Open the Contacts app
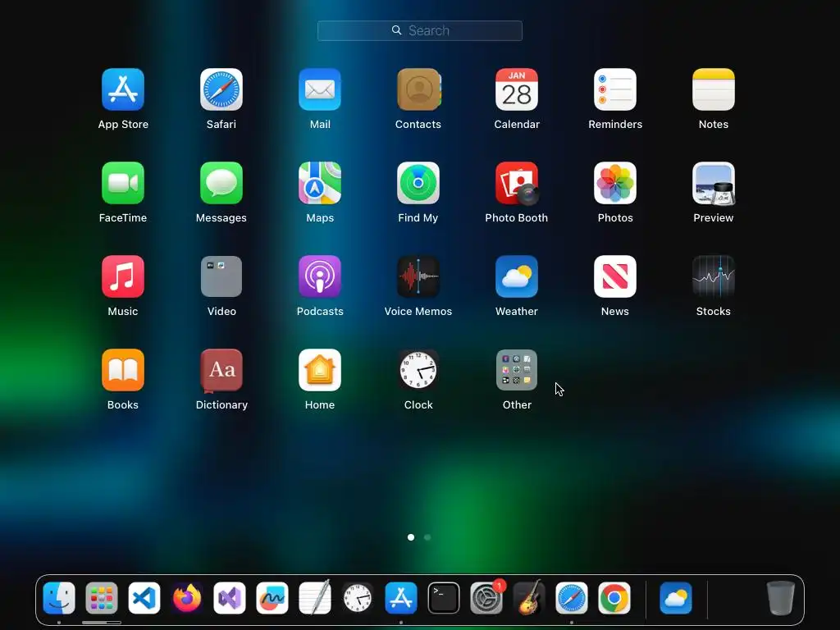Viewport: 840px width, 630px height. (418, 89)
